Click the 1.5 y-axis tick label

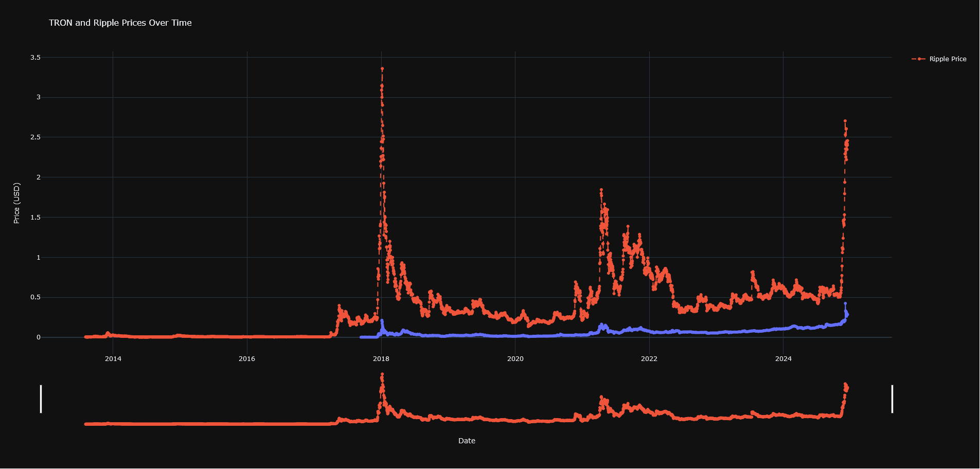pyautogui.click(x=35, y=218)
